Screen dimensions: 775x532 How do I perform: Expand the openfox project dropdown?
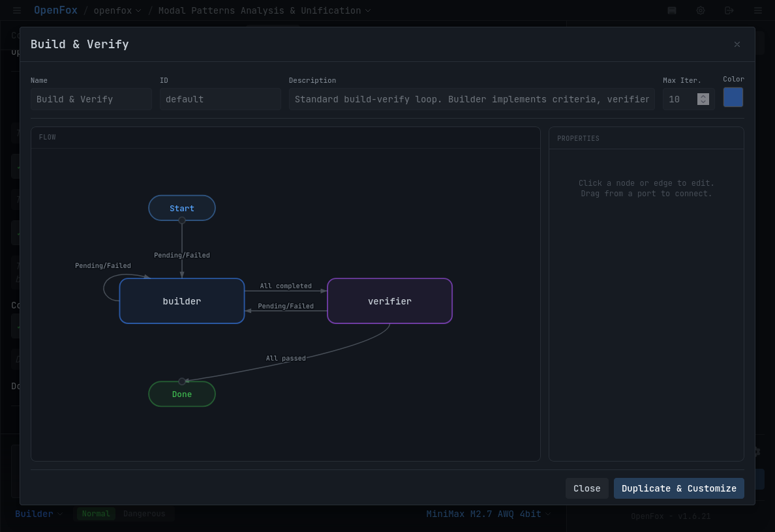click(117, 10)
